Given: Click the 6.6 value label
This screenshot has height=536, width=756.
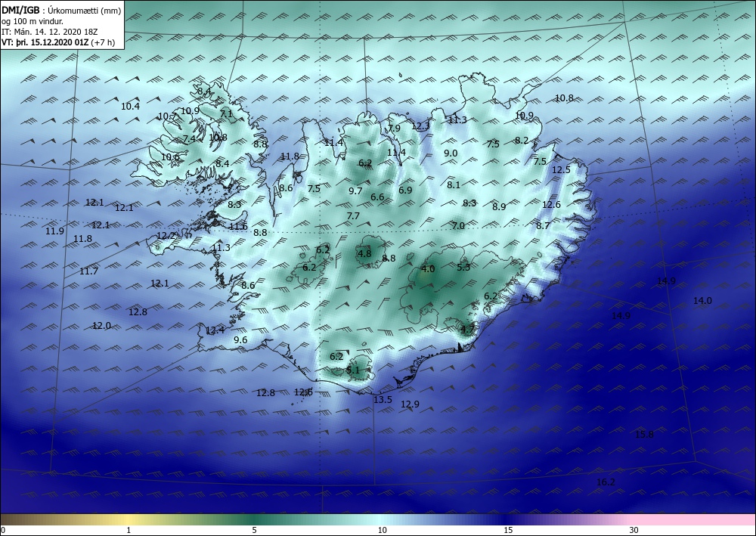Looking at the screenshot, I should pos(377,197).
